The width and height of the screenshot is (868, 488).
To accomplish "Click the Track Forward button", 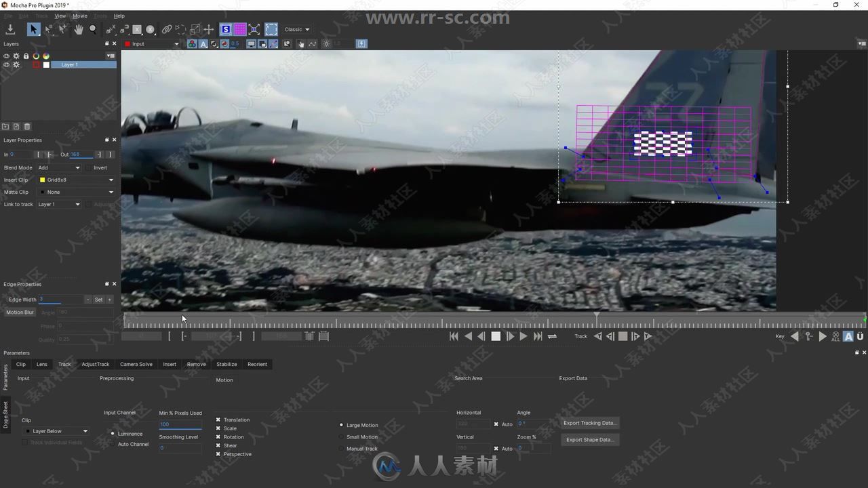I will click(648, 336).
